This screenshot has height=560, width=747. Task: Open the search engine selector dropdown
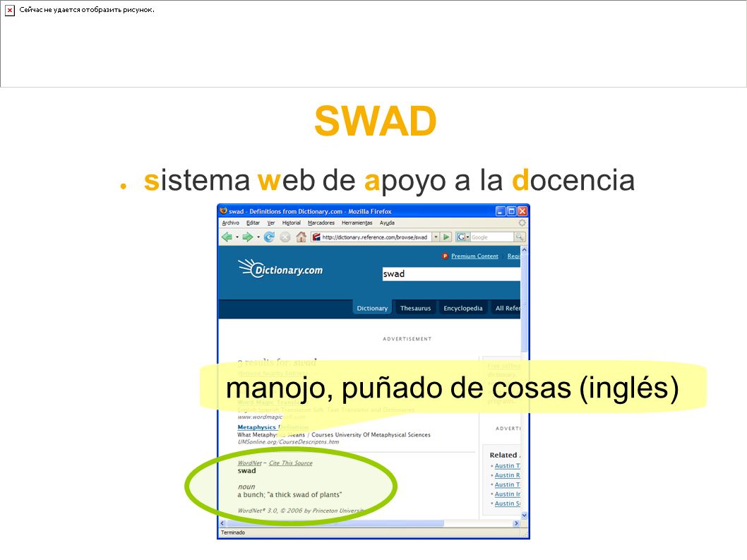pos(468,237)
